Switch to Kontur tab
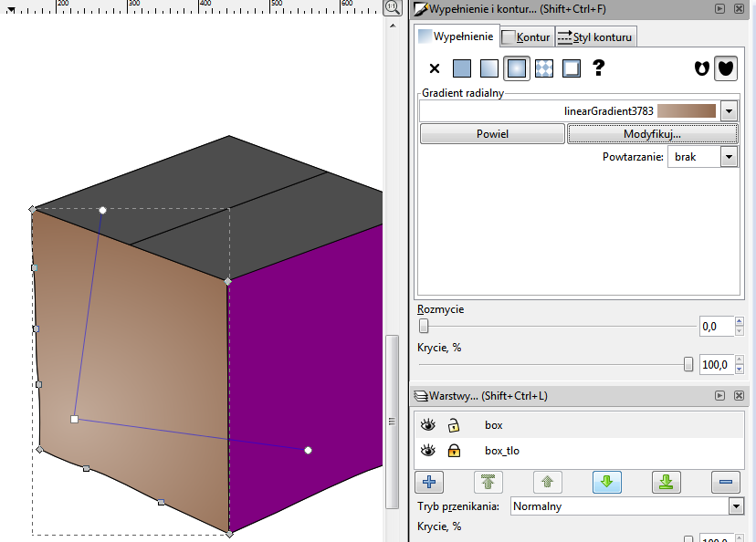Image resolution: width=756 pixels, height=542 pixels. pyautogui.click(x=527, y=37)
